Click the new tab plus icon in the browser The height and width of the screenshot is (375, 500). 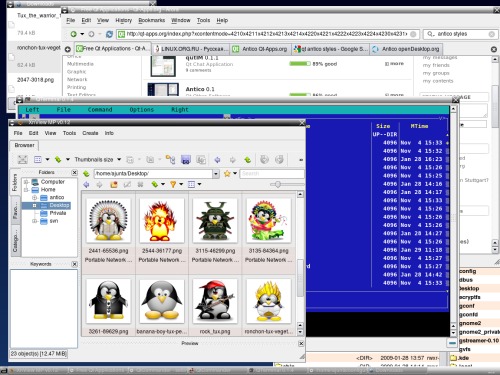[68, 49]
